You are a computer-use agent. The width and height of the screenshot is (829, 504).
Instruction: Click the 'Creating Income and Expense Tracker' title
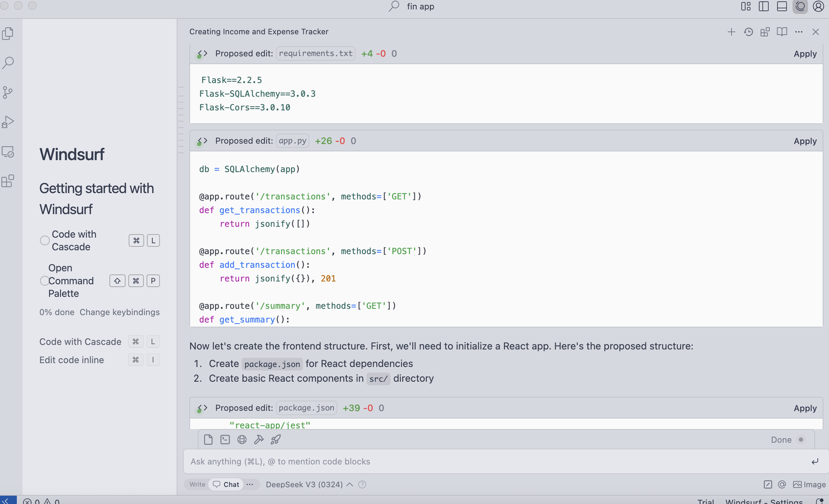pyautogui.click(x=259, y=32)
